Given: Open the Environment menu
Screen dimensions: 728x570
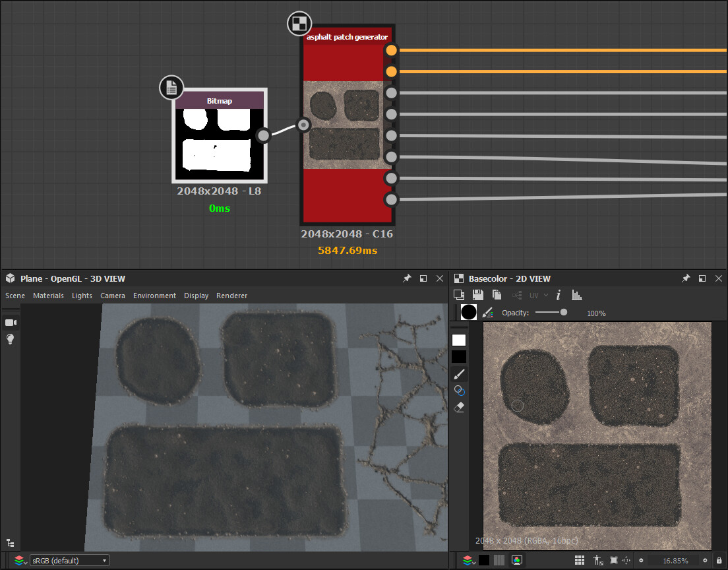Looking at the screenshot, I should (x=154, y=296).
